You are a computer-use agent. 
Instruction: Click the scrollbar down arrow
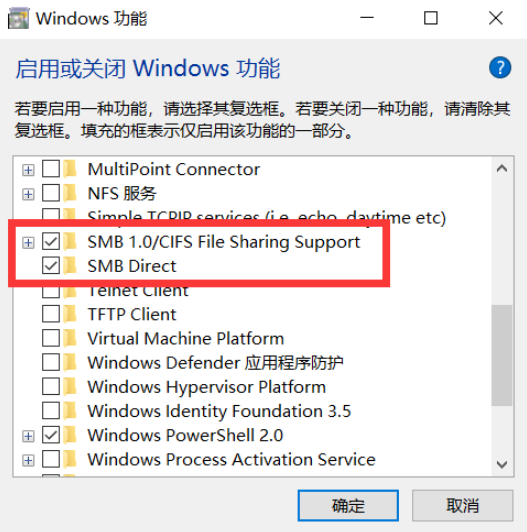coord(502,464)
